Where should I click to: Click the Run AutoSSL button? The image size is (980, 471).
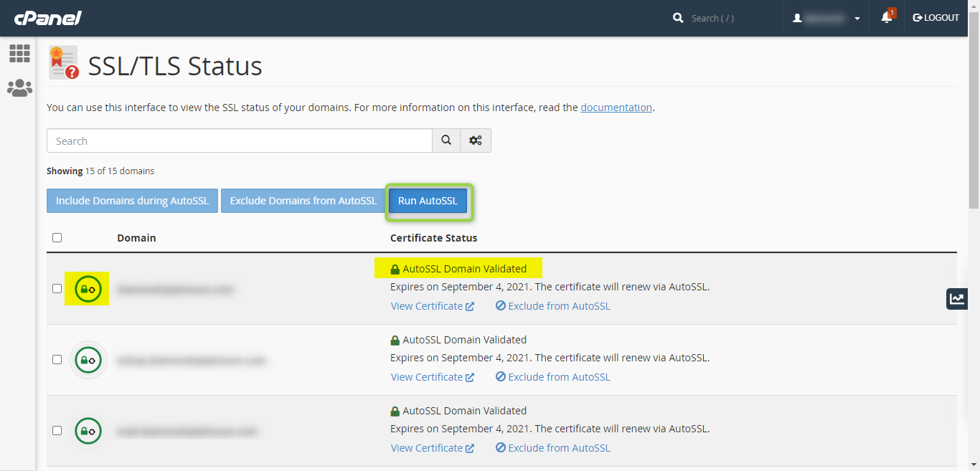click(428, 201)
